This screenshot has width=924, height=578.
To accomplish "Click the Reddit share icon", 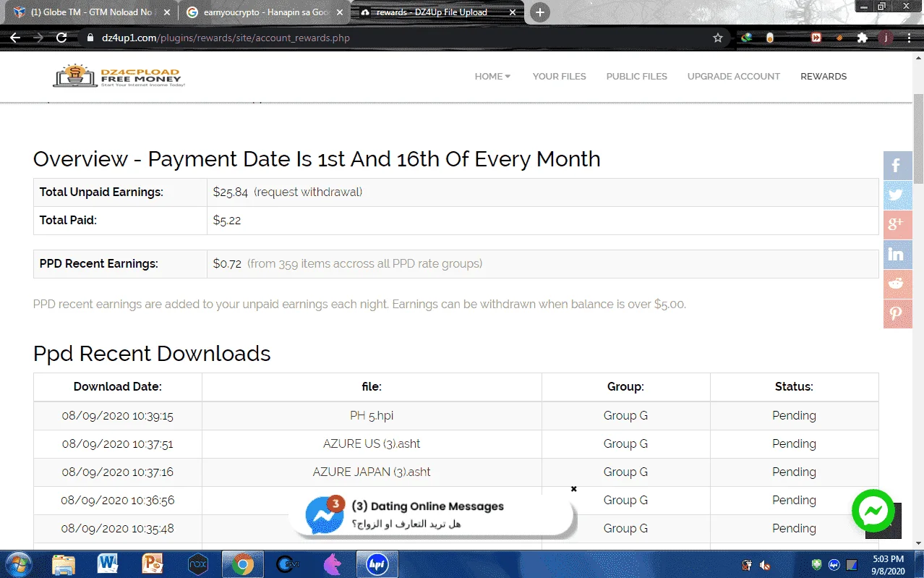I will [x=897, y=284].
